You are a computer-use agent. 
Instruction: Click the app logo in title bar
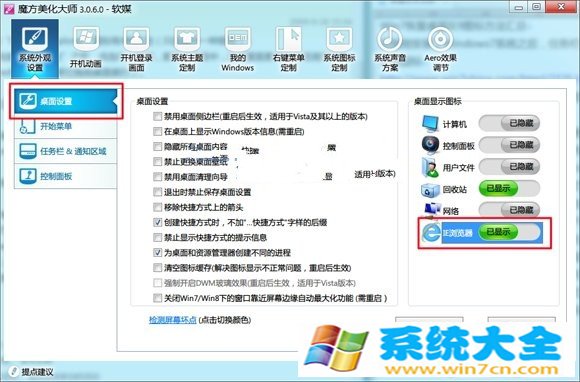coord(8,8)
